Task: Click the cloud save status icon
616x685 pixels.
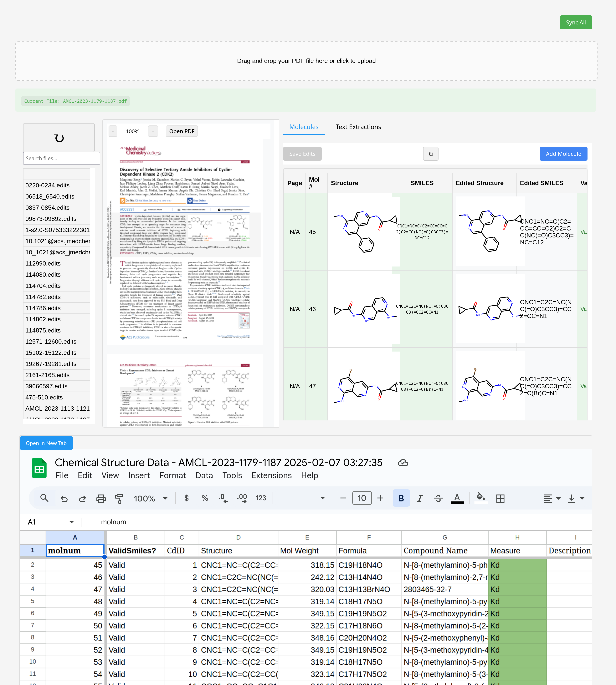Action: point(403,462)
